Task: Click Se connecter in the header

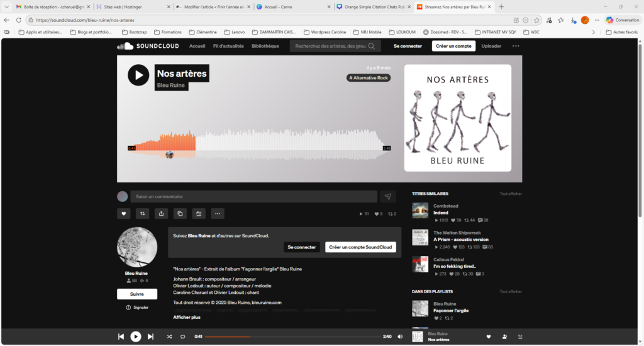Action: pyautogui.click(x=408, y=46)
